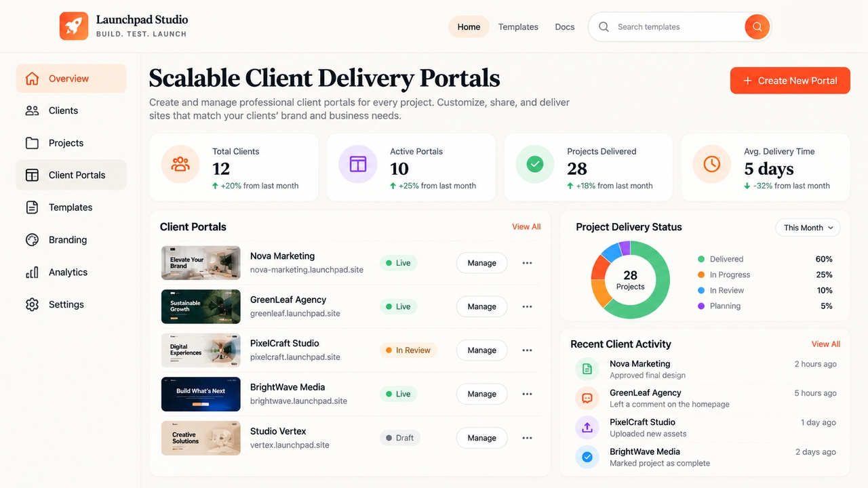Manage the Nova Marketing portal

click(482, 263)
